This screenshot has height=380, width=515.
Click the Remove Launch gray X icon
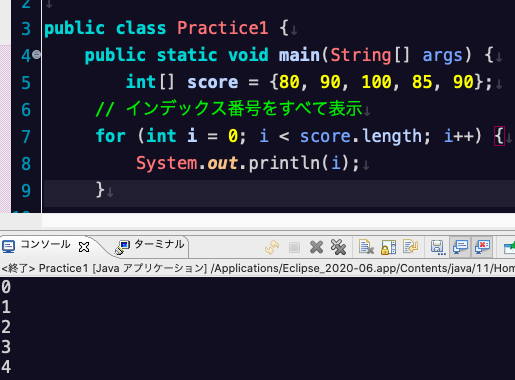coord(316,247)
